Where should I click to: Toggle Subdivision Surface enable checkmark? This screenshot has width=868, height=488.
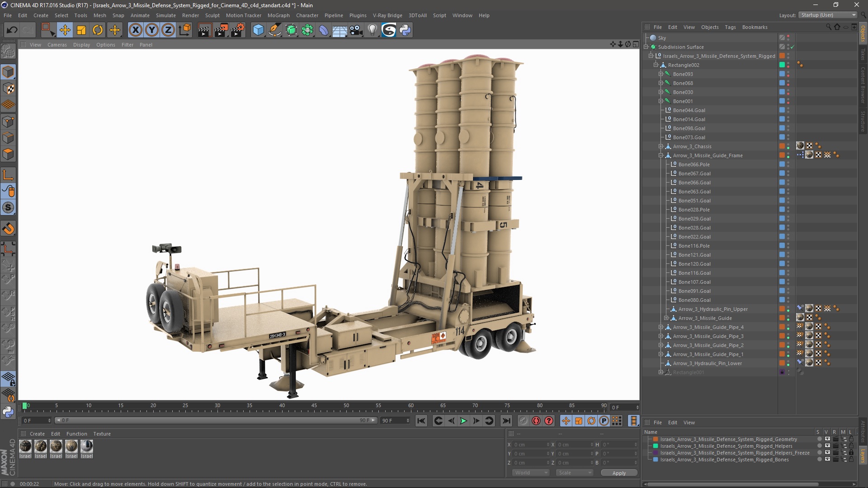point(793,47)
